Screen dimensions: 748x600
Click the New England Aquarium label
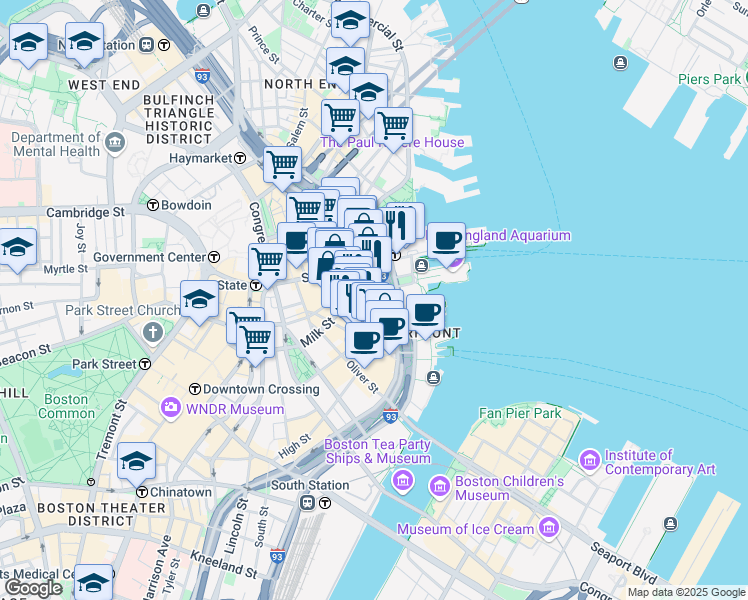click(517, 236)
